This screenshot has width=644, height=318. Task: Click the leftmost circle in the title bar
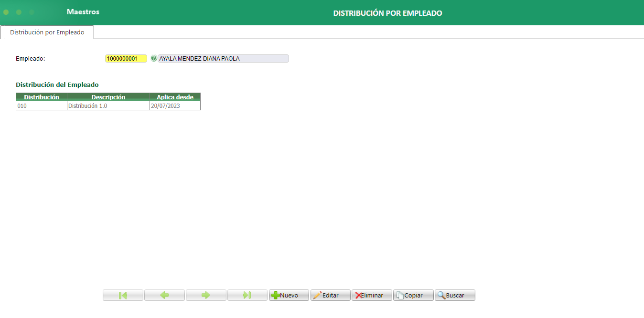click(6, 13)
